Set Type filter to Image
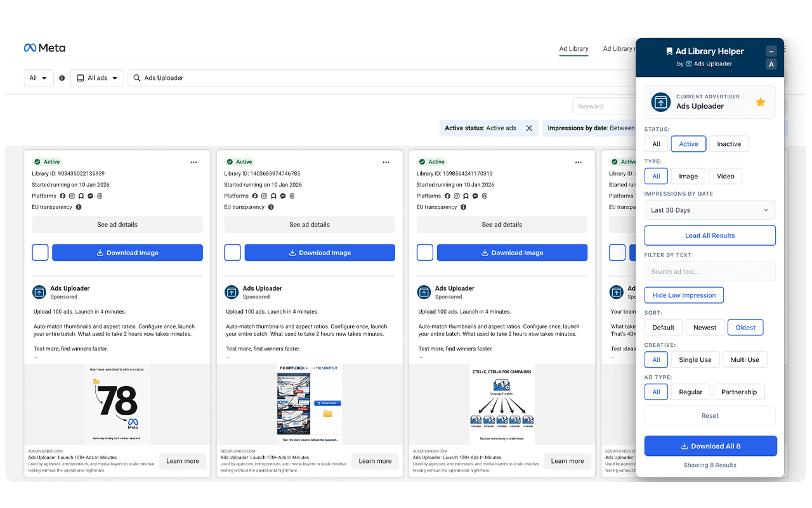Screen dimensions: 812x508 [688, 177]
